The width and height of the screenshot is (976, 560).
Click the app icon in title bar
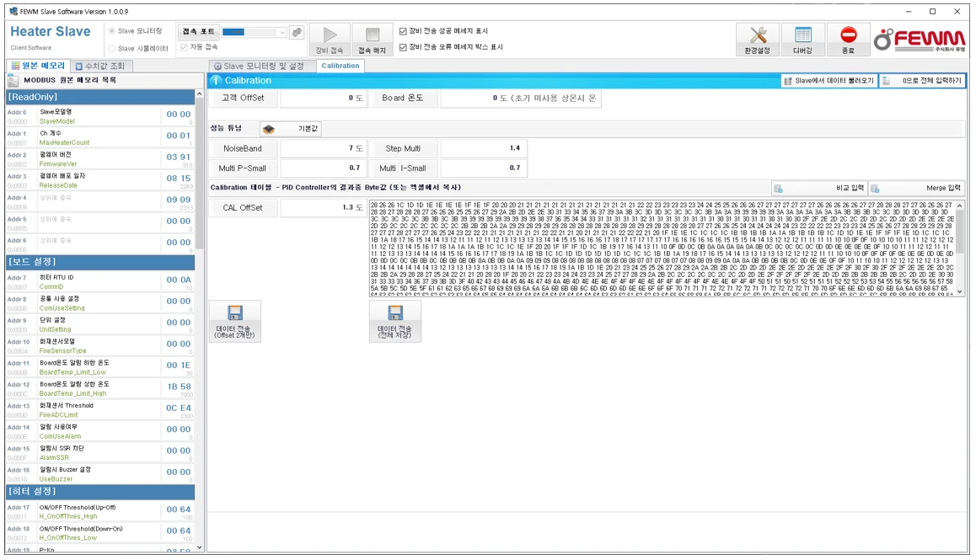point(13,11)
